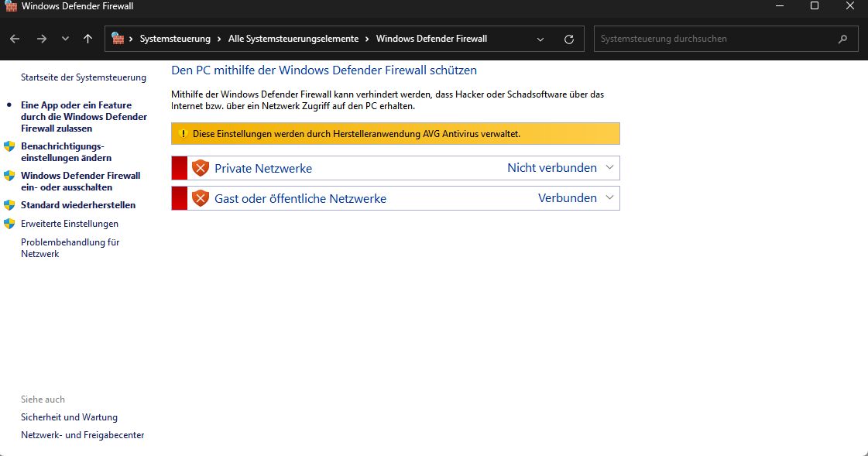
Task: Click Standard wiederherstellen link
Action: (x=78, y=204)
